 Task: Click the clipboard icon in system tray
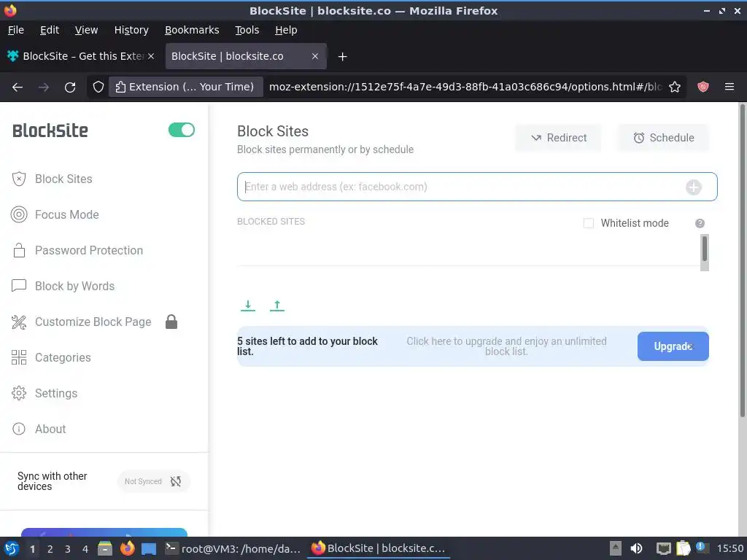(683, 548)
